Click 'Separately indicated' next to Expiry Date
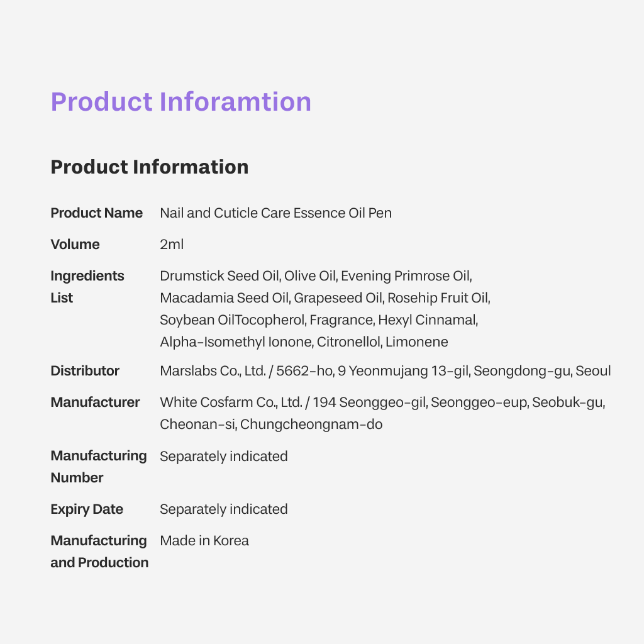This screenshot has height=644, width=644. click(224, 509)
